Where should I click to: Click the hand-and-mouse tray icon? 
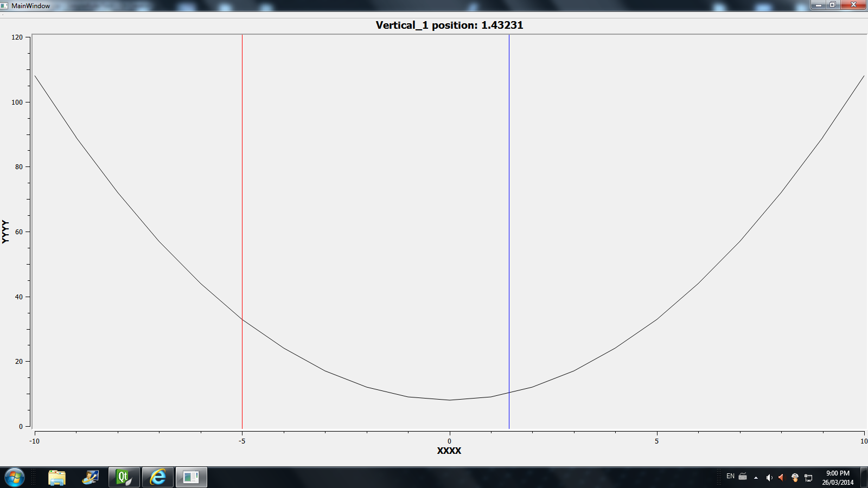click(795, 478)
